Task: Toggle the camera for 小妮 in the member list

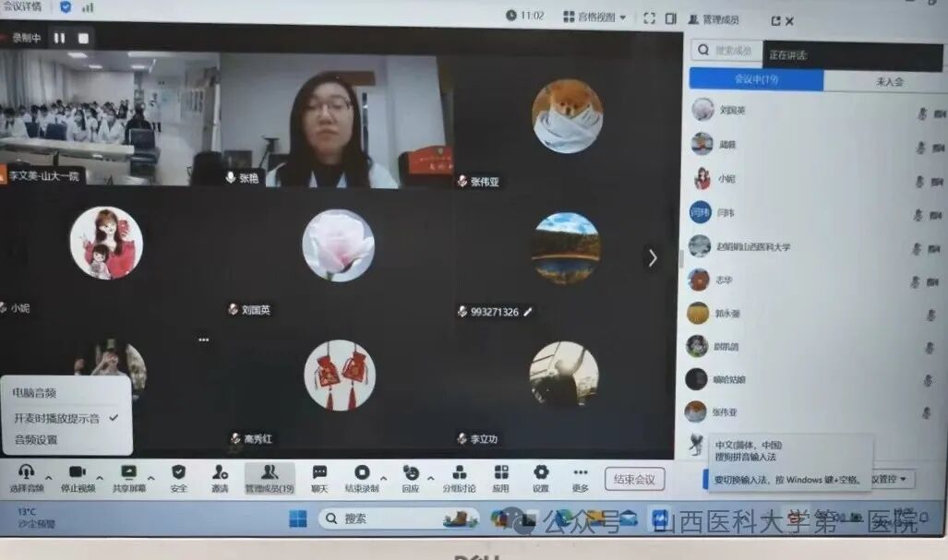Action: [x=937, y=181]
